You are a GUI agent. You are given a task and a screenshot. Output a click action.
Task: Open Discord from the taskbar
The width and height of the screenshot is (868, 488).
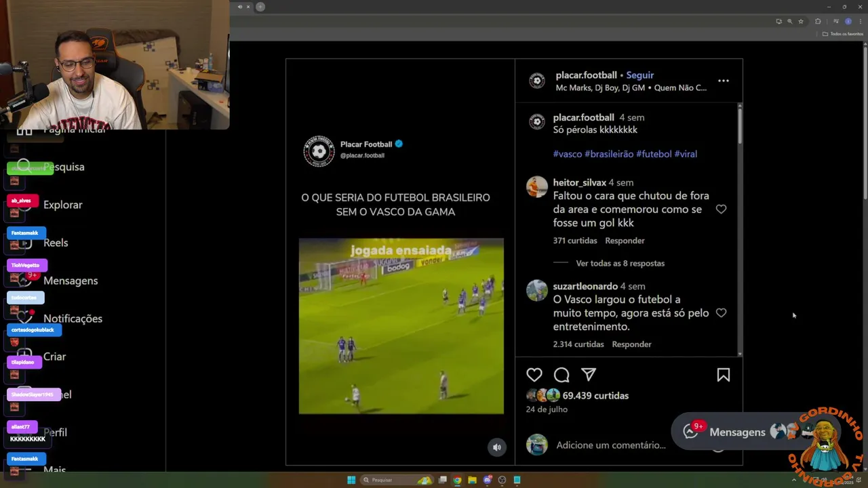coord(487,480)
